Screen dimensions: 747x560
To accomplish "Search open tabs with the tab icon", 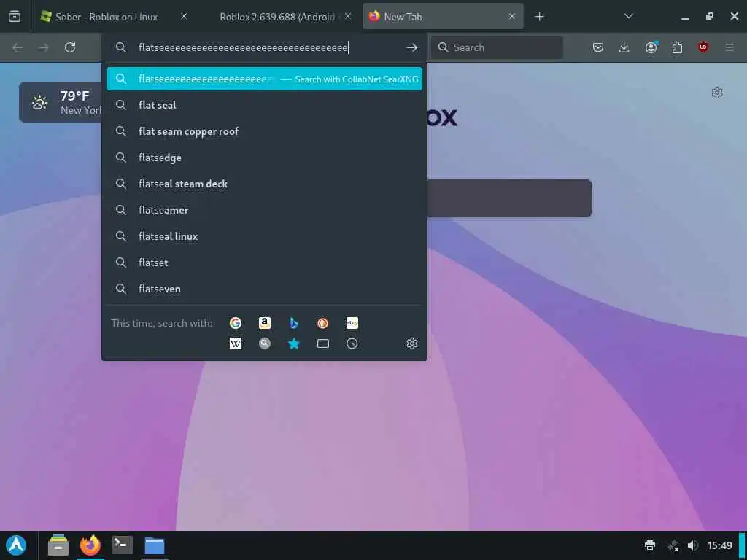I will pyautogui.click(x=323, y=343).
